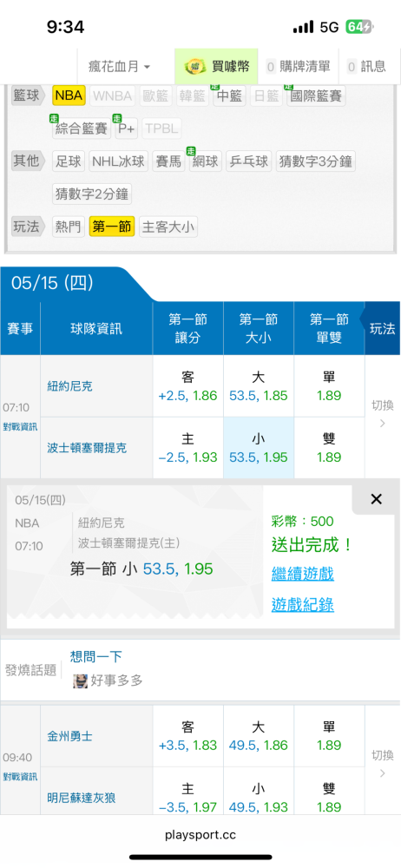Image resolution: width=401 pixels, height=868 pixels.
Task: Select the WNBA league tab
Action: tap(113, 95)
